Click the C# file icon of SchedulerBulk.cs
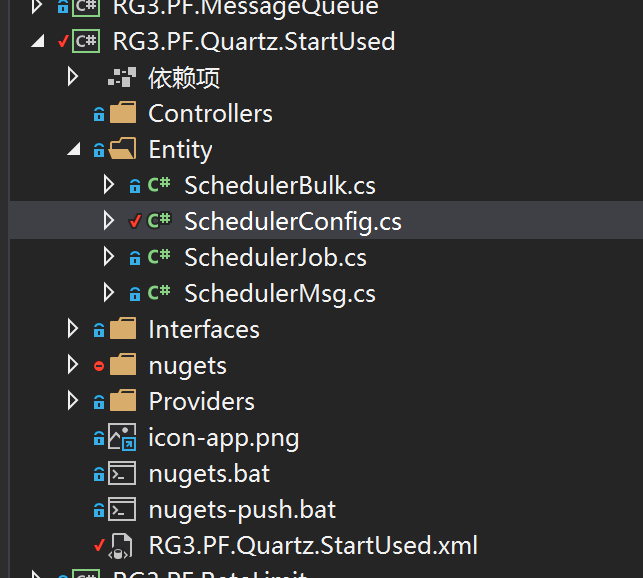 (159, 185)
